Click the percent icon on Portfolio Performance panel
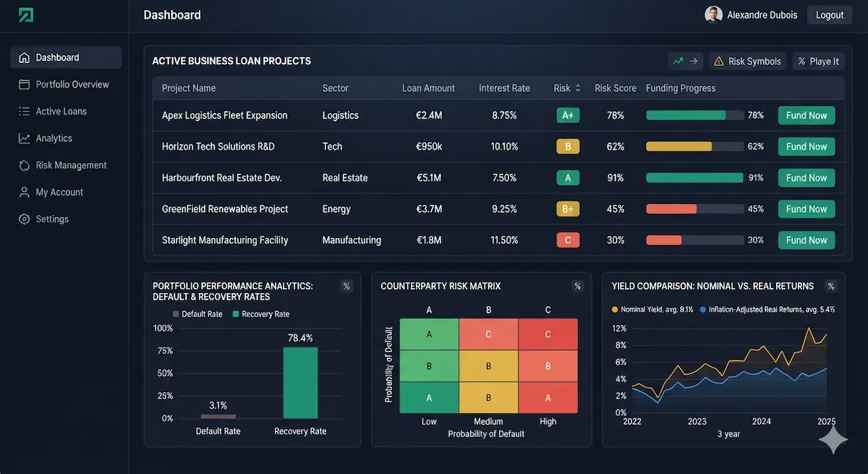This screenshot has height=474, width=868. [x=346, y=287]
